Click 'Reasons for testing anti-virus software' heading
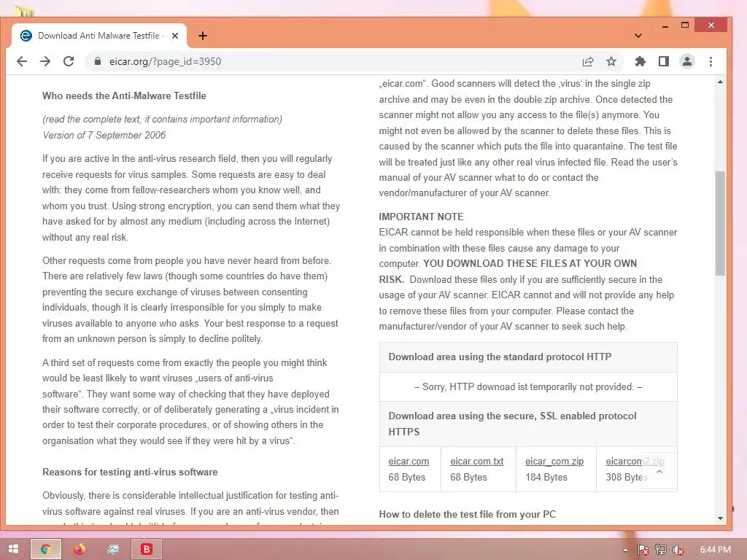This screenshot has width=747, height=560. pos(130,472)
